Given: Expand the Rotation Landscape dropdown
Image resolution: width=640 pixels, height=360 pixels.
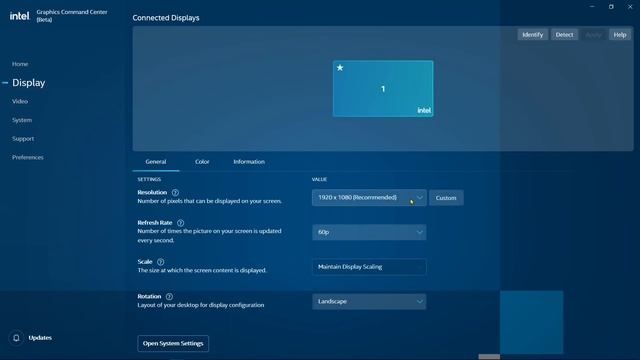Looking at the screenshot, I should [369, 302].
